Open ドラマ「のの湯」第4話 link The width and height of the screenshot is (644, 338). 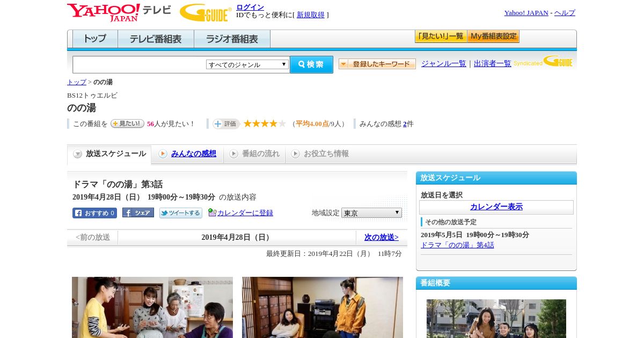(x=457, y=245)
